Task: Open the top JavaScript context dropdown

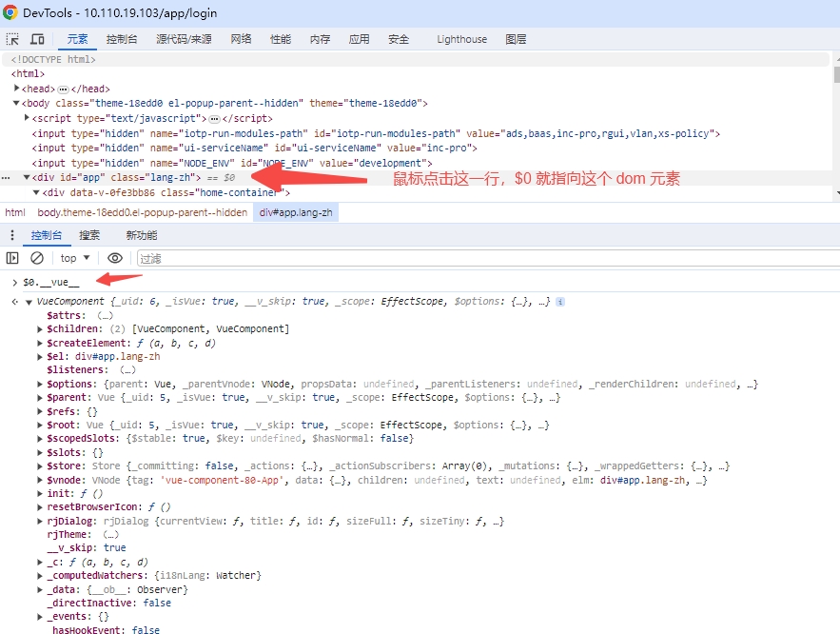Action: tap(75, 258)
